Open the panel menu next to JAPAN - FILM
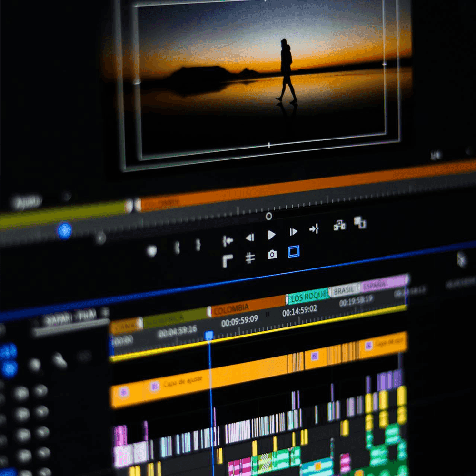This screenshot has width=476, height=476. [x=105, y=312]
